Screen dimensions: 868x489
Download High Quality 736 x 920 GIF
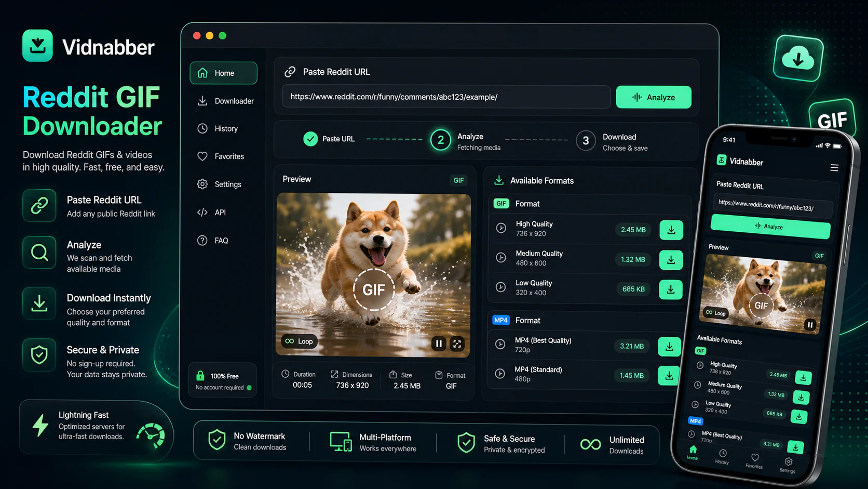click(671, 230)
